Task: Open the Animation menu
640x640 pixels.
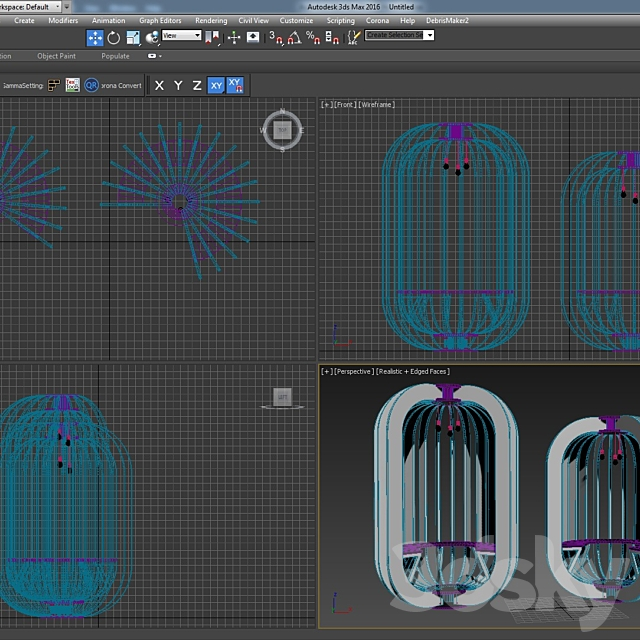Action: [108, 20]
